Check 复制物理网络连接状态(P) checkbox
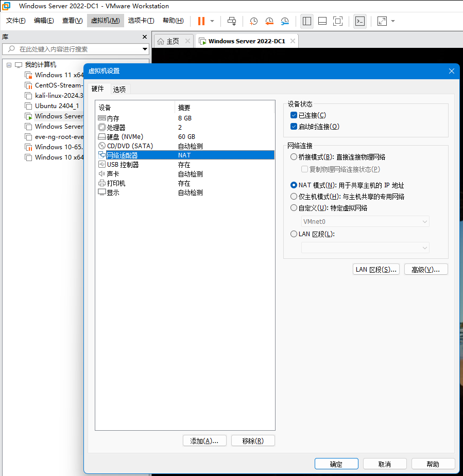Image resolution: width=463 pixels, height=476 pixels. 304,169
